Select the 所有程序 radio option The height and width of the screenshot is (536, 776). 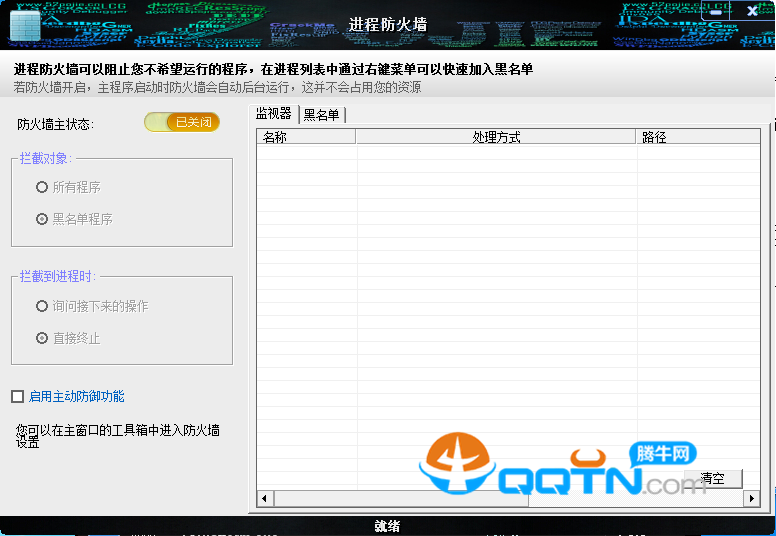click(x=42, y=187)
